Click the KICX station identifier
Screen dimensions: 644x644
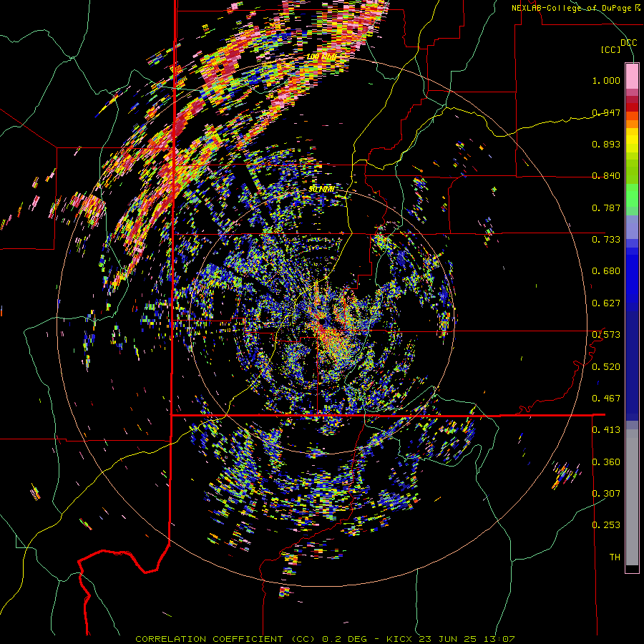click(x=399, y=639)
